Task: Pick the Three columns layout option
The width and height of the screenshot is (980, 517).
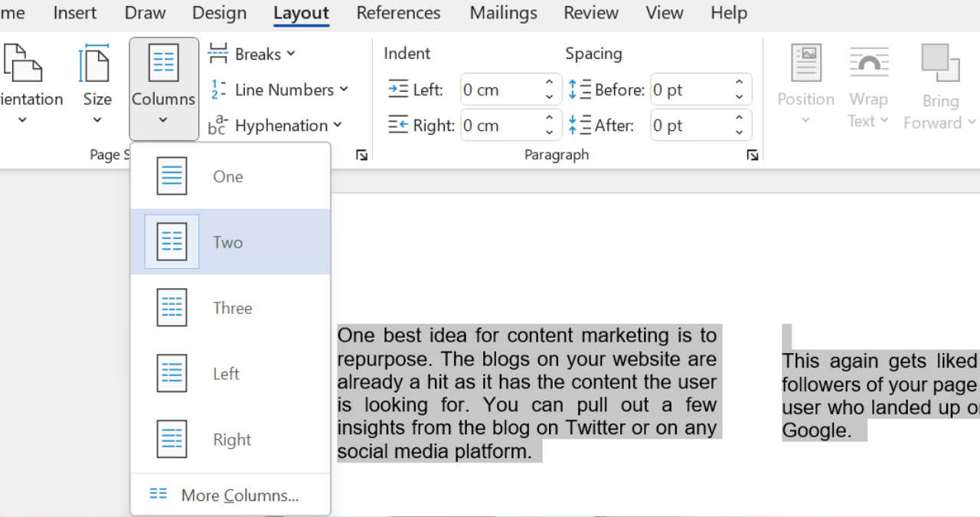Action: tap(172, 308)
